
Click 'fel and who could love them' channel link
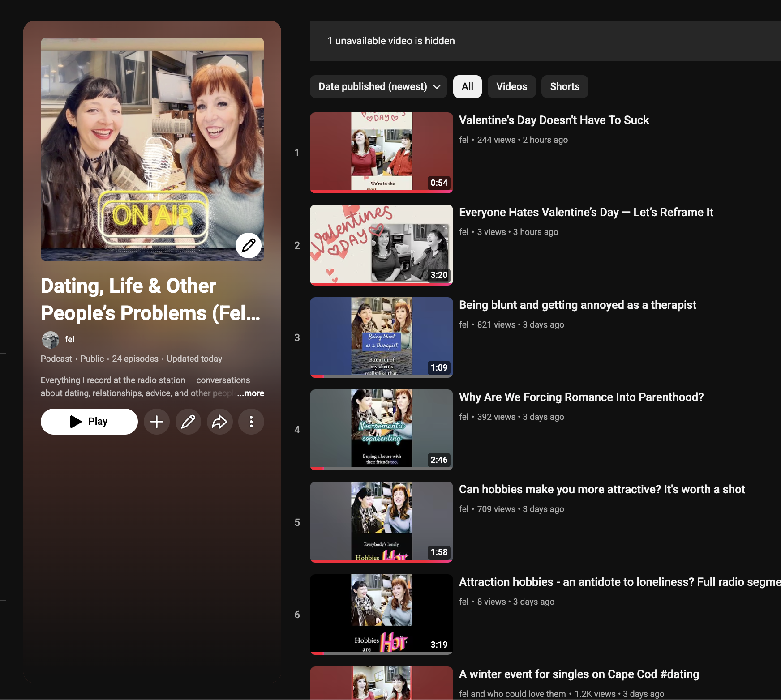(512, 694)
